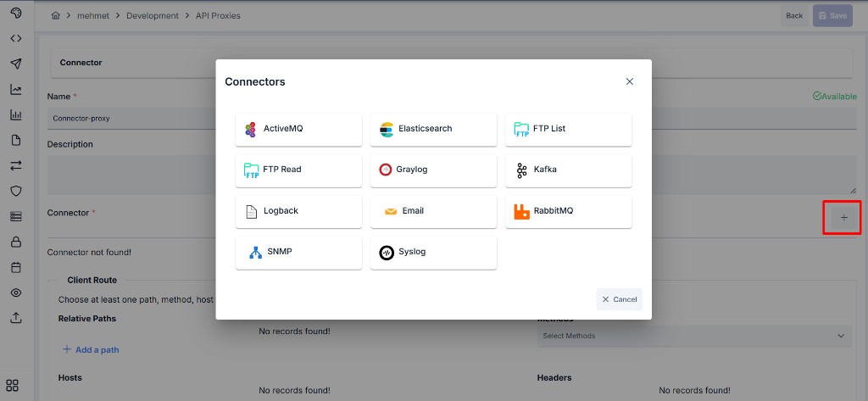Click the Hosts label
The width and height of the screenshot is (868, 401).
point(70,378)
